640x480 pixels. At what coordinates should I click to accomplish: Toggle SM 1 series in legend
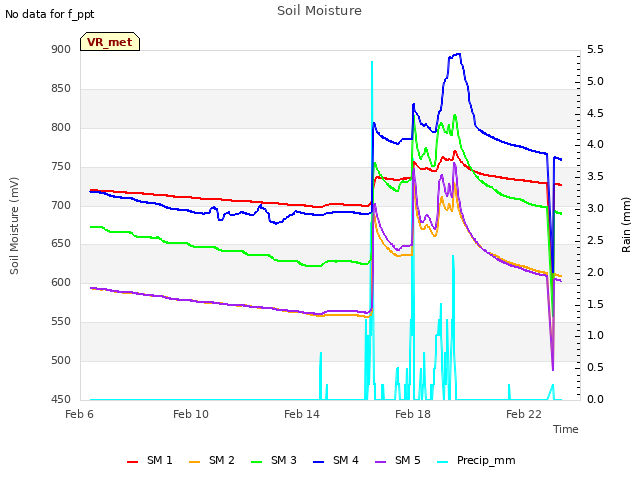(x=150, y=460)
